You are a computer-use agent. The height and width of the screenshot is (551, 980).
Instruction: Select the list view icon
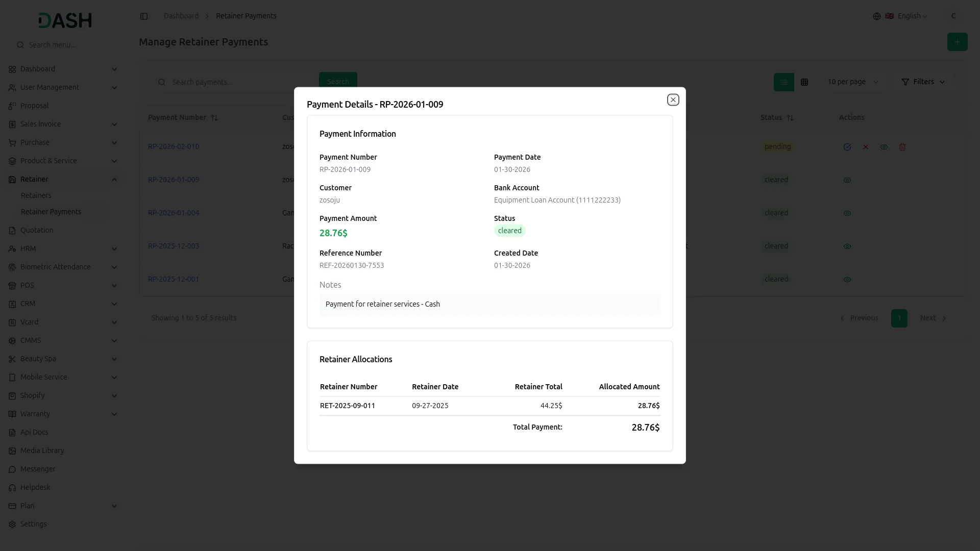coord(784,82)
